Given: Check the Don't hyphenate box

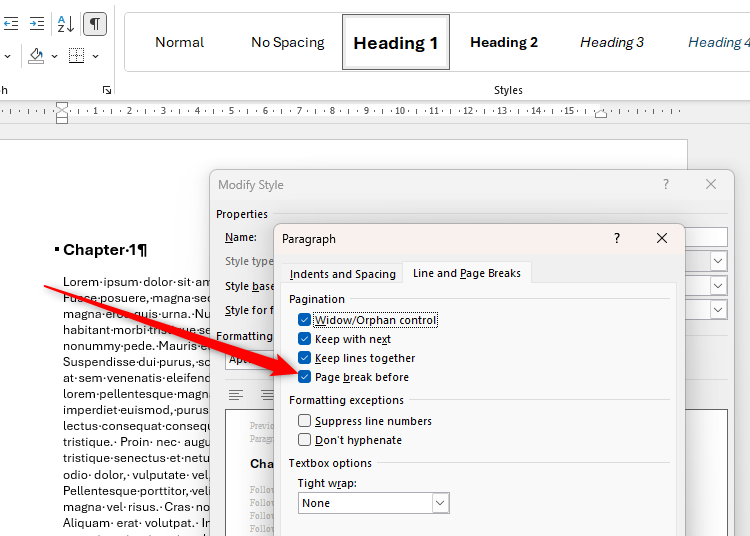Looking at the screenshot, I should point(305,440).
